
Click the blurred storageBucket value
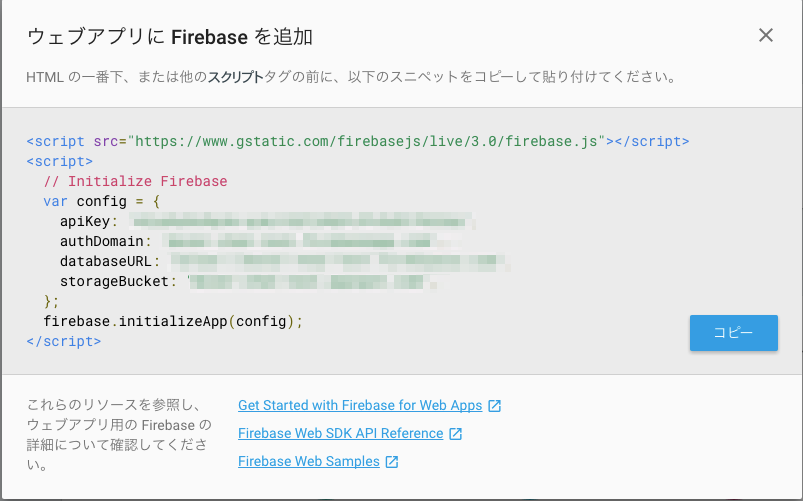click(x=312, y=281)
